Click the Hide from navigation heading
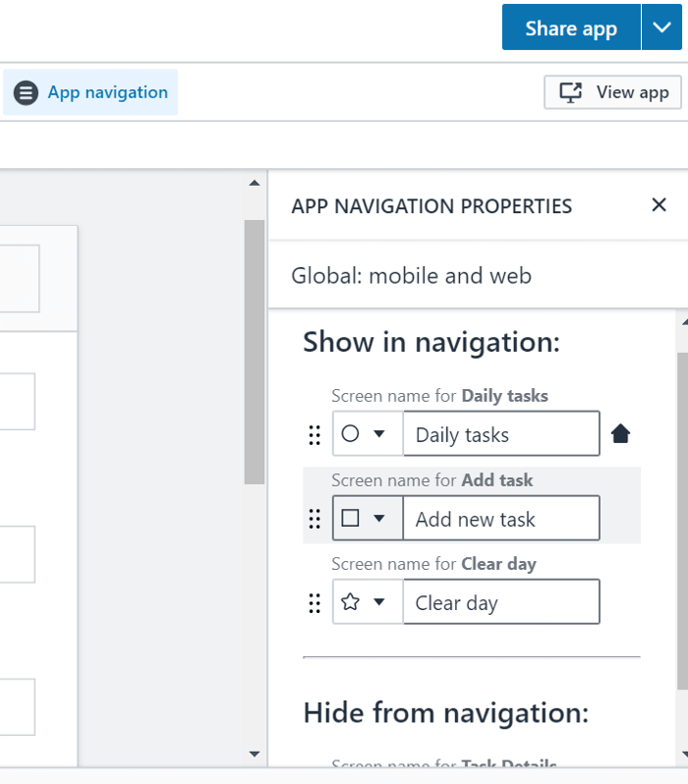The width and height of the screenshot is (688, 784). pos(446,712)
